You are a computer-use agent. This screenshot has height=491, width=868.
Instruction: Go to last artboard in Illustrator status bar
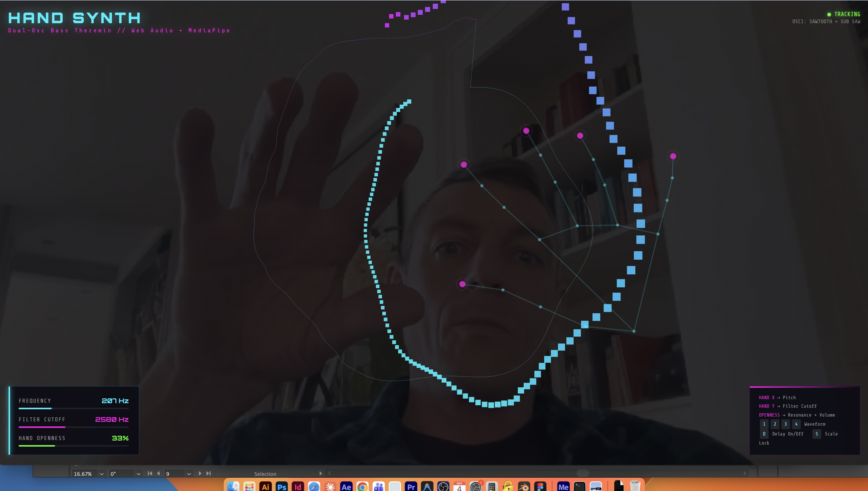209,473
